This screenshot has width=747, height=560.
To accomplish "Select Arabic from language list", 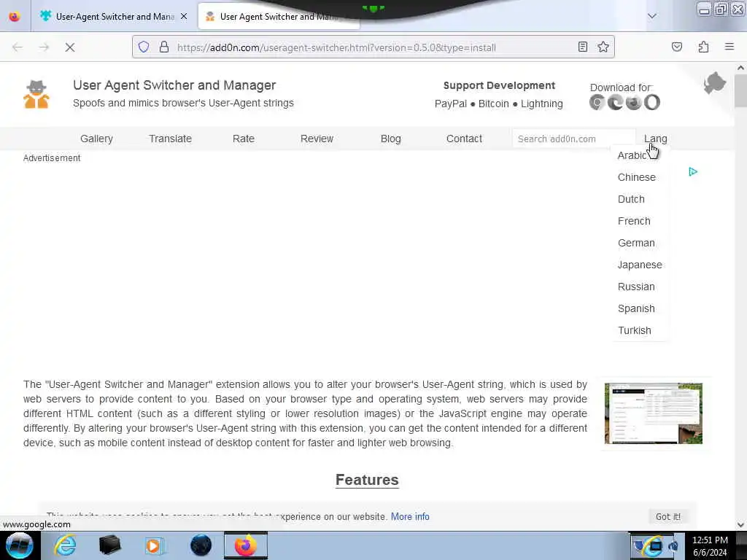I will coord(632,155).
